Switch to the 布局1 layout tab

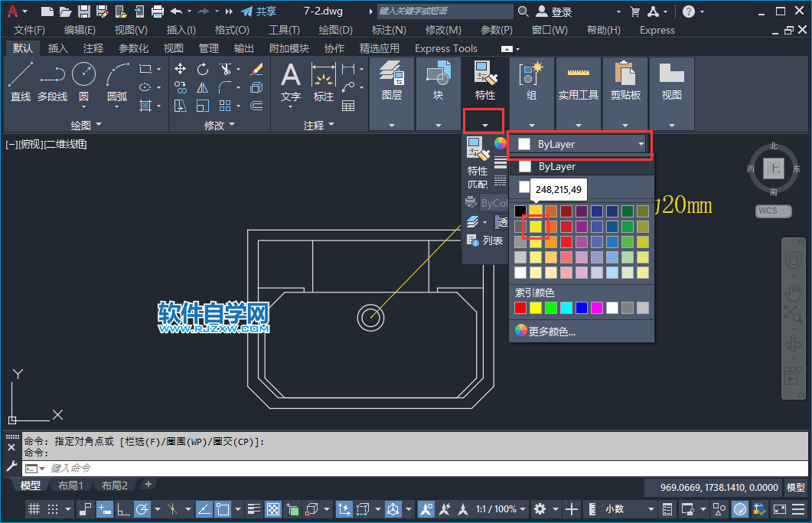pos(70,485)
